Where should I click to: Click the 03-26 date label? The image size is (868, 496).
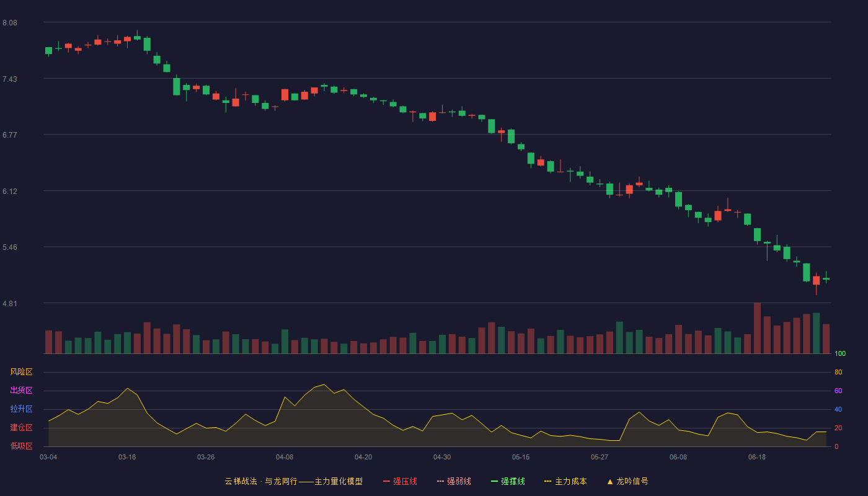click(x=206, y=457)
